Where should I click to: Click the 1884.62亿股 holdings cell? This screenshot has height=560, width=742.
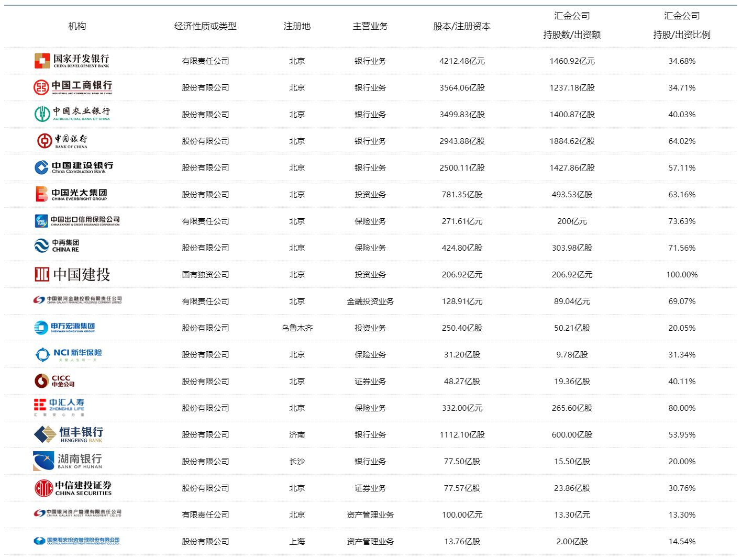tap(572, 141)
